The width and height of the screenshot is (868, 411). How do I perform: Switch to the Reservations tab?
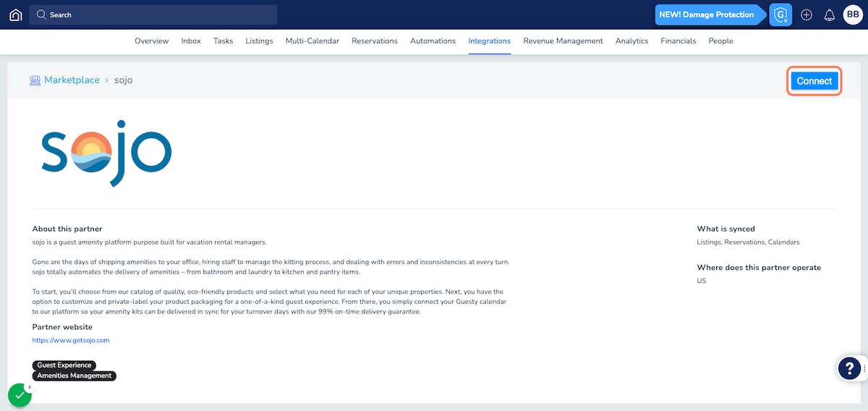click(x=374, y=41)
